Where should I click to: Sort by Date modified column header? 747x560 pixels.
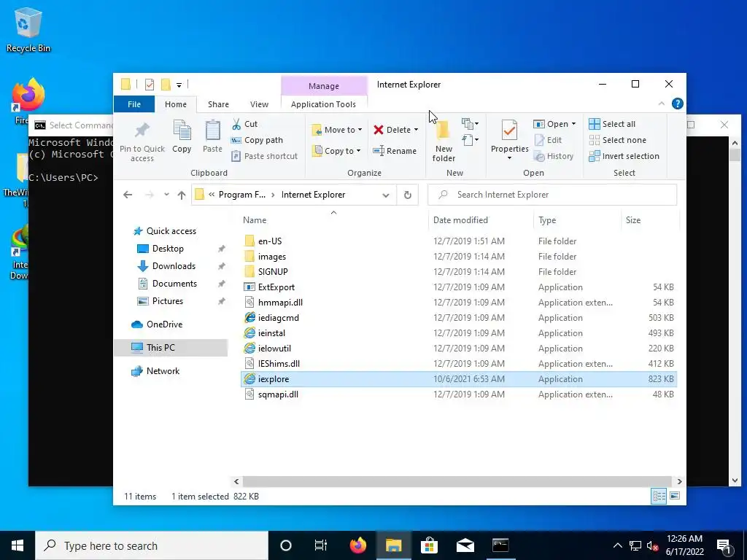click(x=460, y=220)
